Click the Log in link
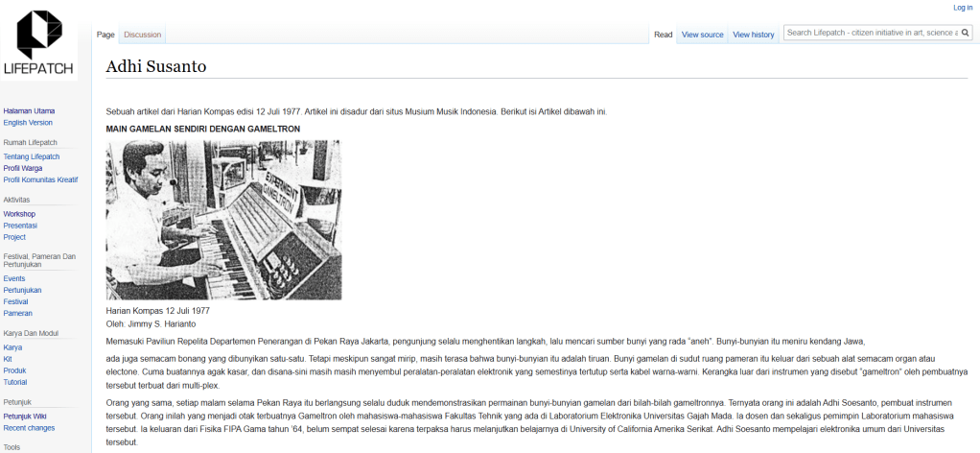 click(x=963, y=8)
